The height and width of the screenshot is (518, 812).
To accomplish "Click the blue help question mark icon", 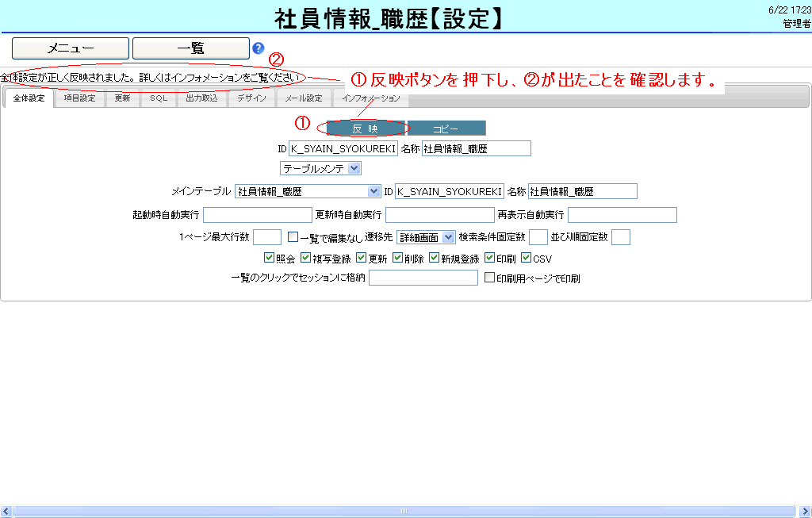I will point(258,48).
